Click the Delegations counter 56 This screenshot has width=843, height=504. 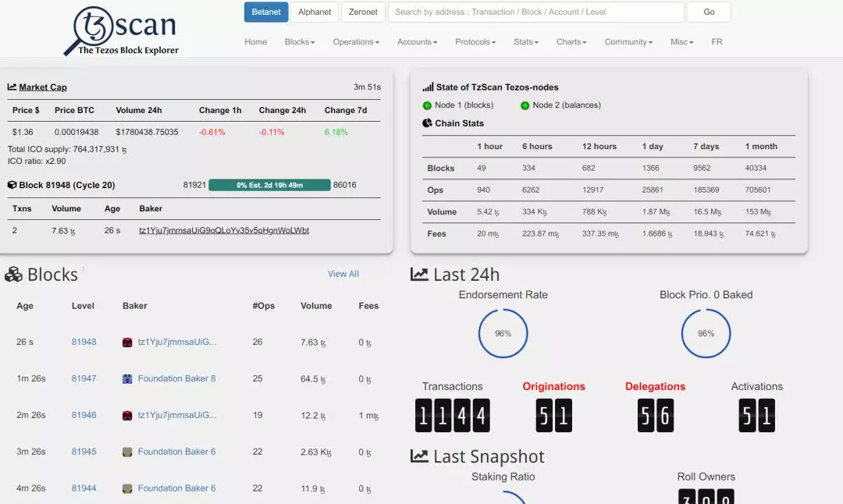click(656, 415)
